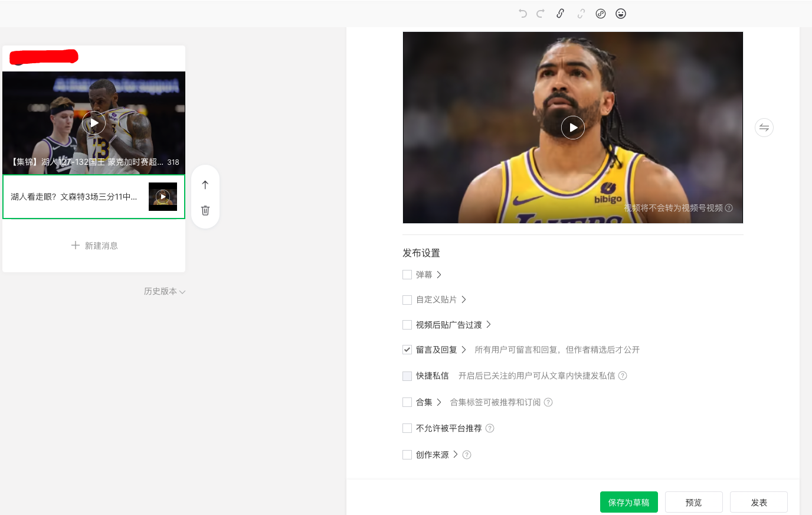Click help icon next to 合集 description
Viewport: 812px width, 515px height.
pyautogui.click(x=548, y=402)
